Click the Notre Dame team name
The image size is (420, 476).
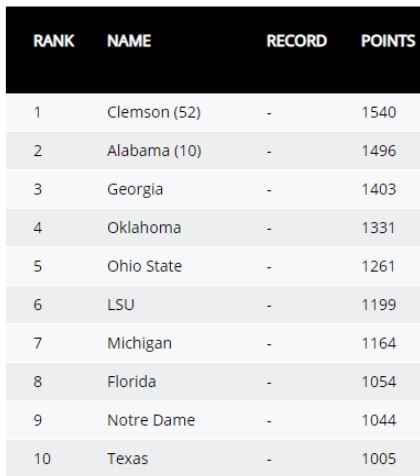click(151, 420)
